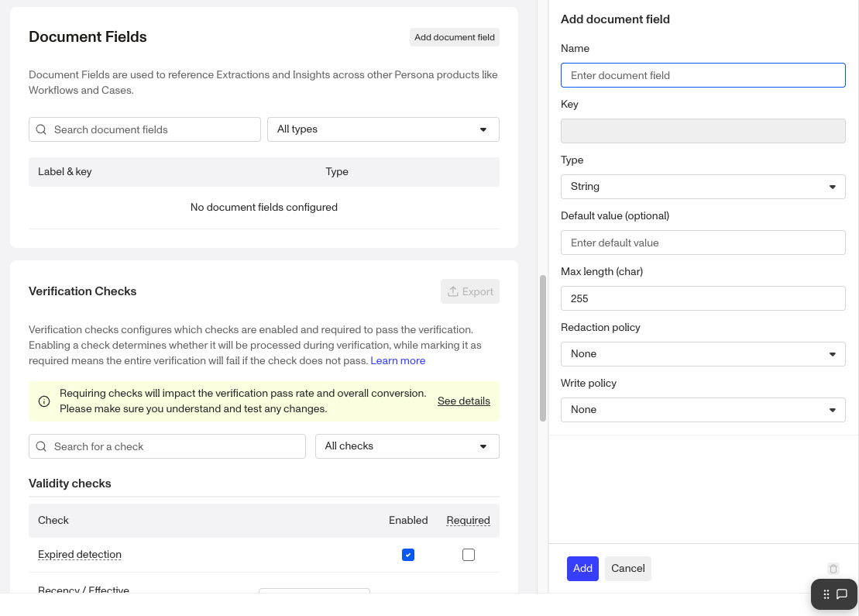Cancel adding the document field
Image resolution: width=859 pixels, height=616 pixels.
point(627,569)
